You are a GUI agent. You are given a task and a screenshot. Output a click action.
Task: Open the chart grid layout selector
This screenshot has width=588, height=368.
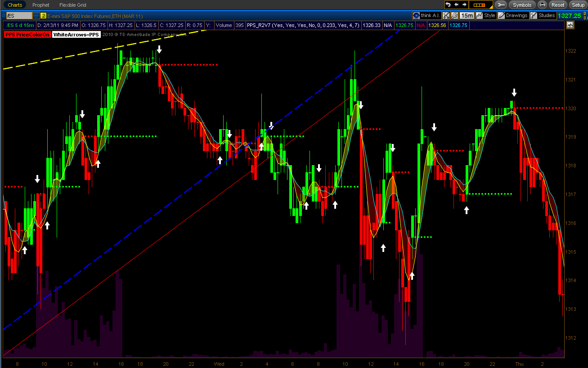[x=480, y=4]
